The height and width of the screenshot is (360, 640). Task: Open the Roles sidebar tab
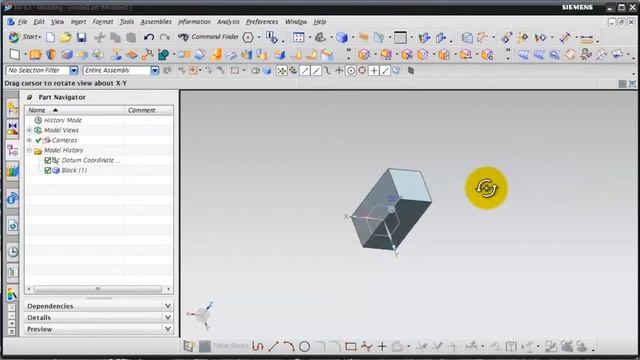point(13,294)
